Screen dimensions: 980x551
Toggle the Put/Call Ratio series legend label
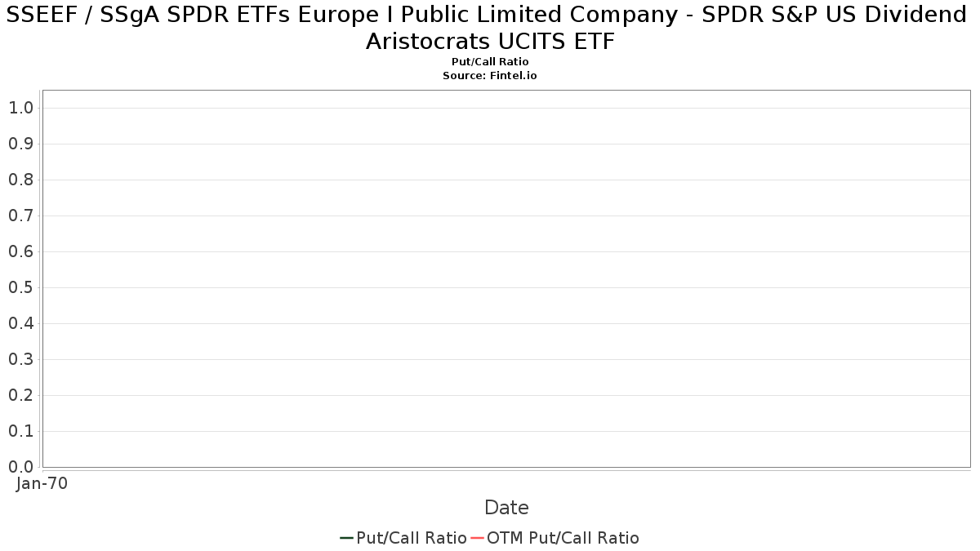(412, 538)
